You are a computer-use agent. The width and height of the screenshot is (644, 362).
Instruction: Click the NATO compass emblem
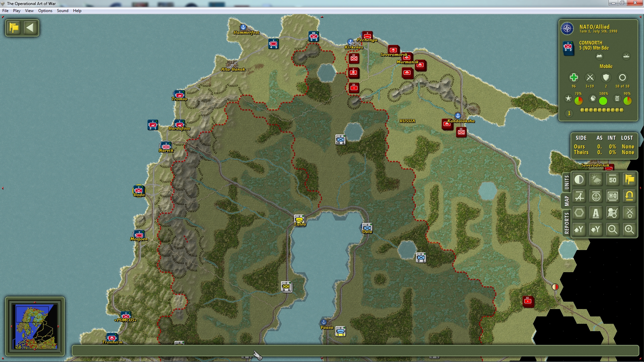[x=567, y=29]
